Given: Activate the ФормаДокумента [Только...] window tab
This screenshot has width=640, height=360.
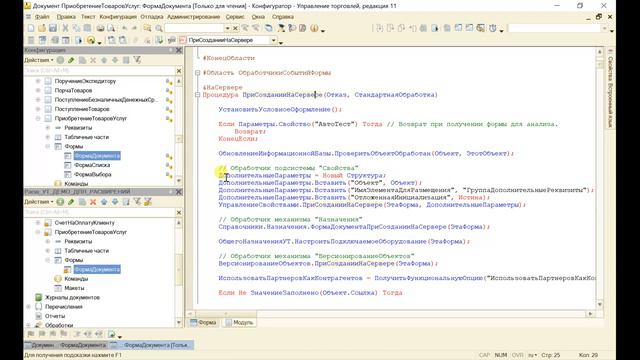Looking at the screenshot, I should [152, 345].
